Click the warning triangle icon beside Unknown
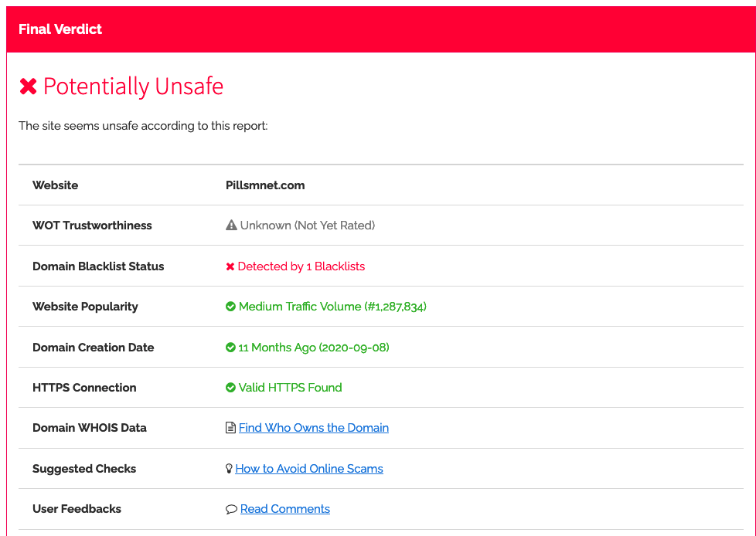The width and height of the screenshot is (756, 536). click(x=230, y=226)
